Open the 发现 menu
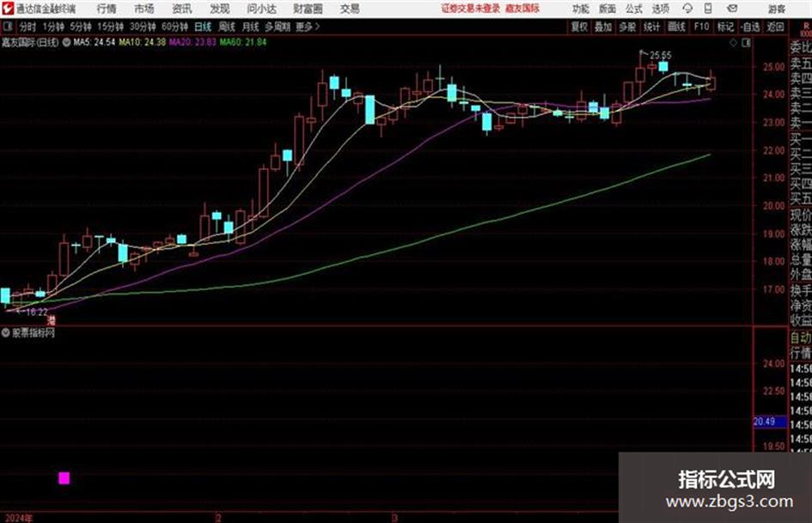The height and width of the screenshot is (523, 812). pos(220,9)
